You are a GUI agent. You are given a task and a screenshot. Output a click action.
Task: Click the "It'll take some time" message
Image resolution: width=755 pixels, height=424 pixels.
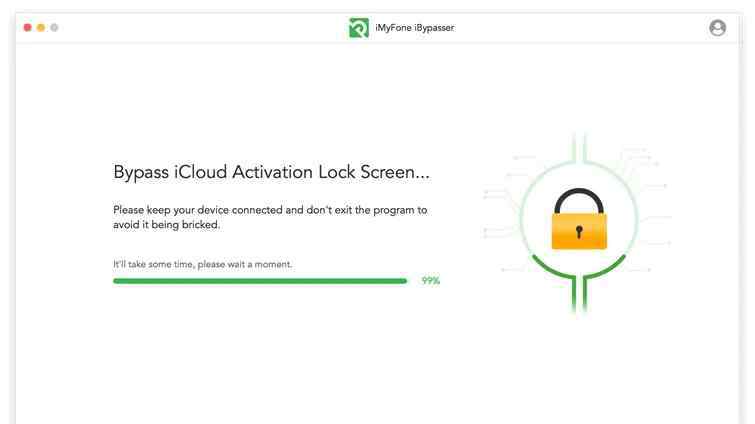click(202, 264)
